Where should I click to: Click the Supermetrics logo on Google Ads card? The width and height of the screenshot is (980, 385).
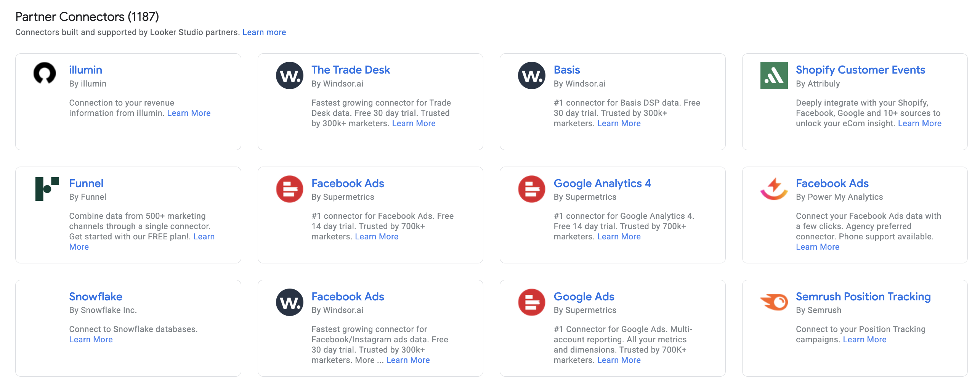click(531, 302)
